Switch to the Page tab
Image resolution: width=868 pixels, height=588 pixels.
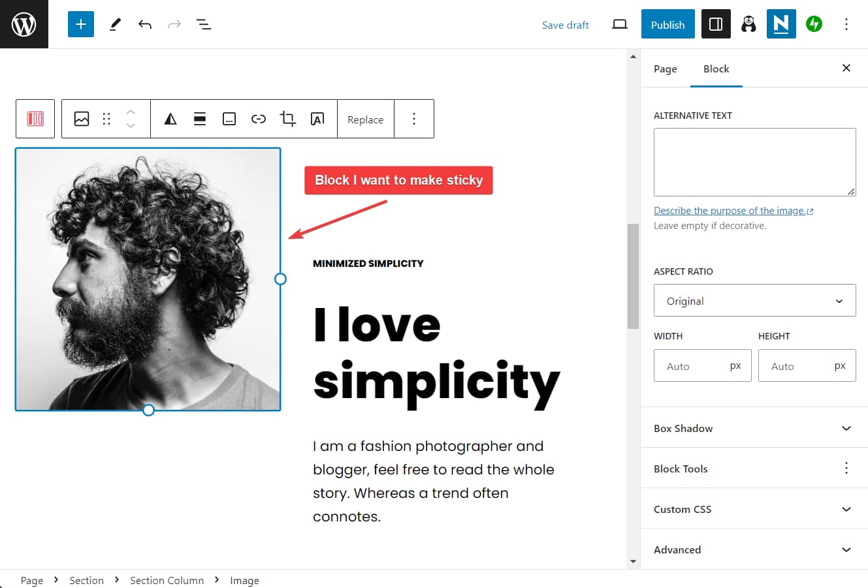click(x=666, y=69)
